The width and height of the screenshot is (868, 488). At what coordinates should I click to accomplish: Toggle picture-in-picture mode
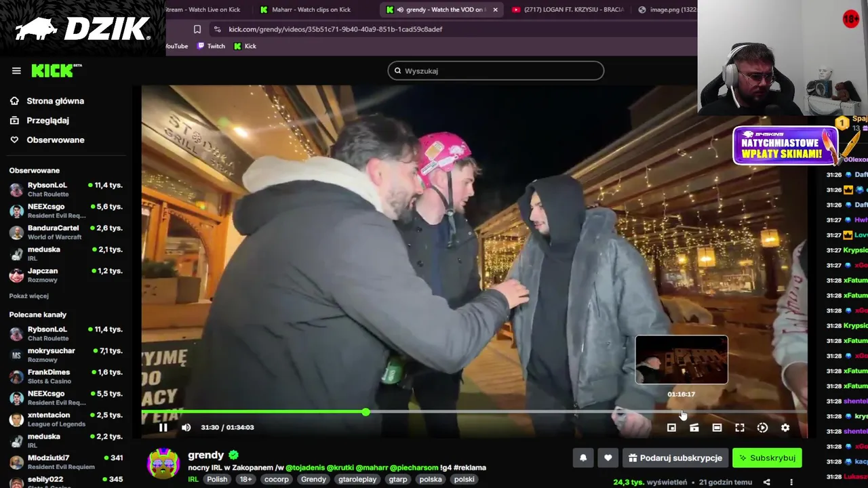click(x=671, y=428)
